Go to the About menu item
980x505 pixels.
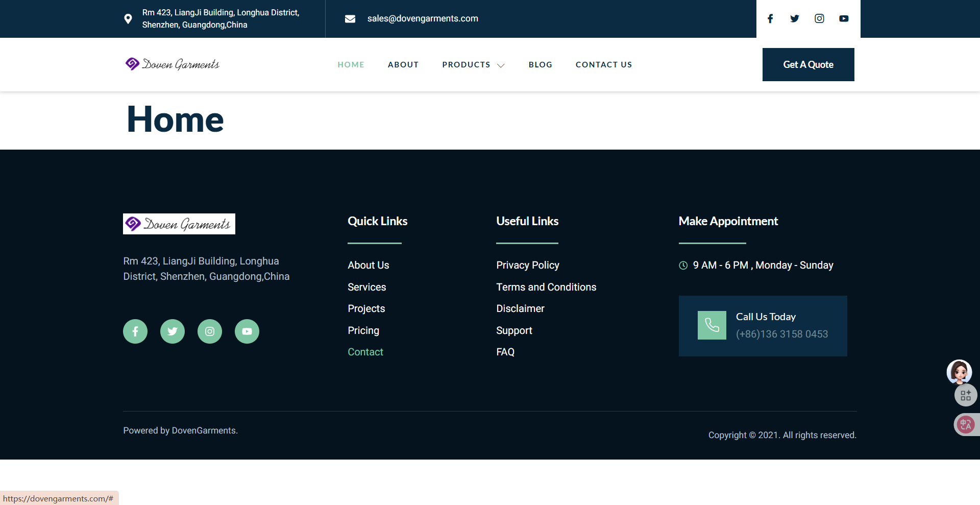point(403,65)
